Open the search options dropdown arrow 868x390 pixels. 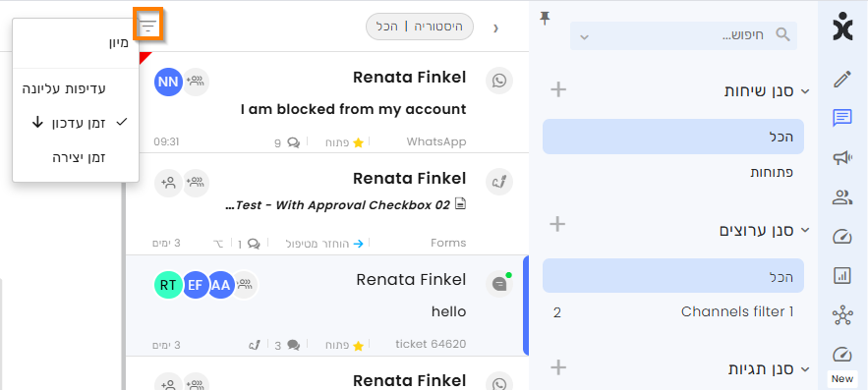[584, 37]
